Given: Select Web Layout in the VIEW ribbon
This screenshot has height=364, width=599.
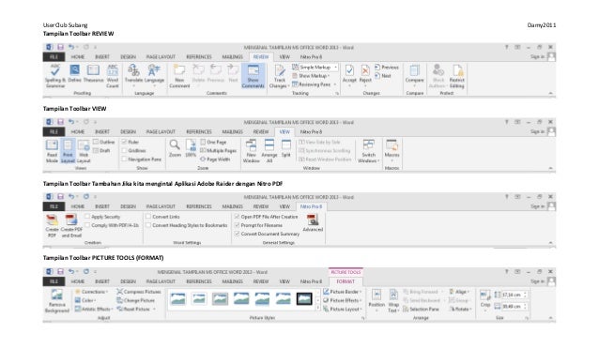Looking at the screenshot, I should coord(84,151).
